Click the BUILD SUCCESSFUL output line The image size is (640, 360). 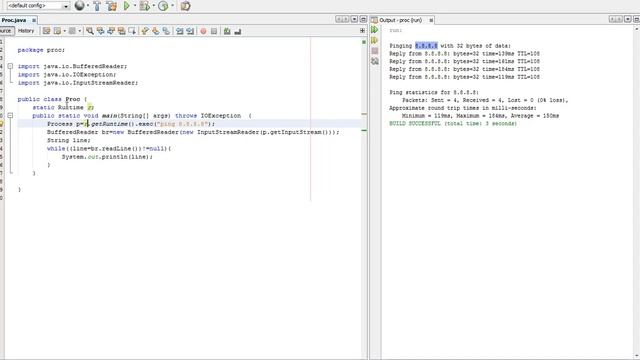click(x=453, y=123)
